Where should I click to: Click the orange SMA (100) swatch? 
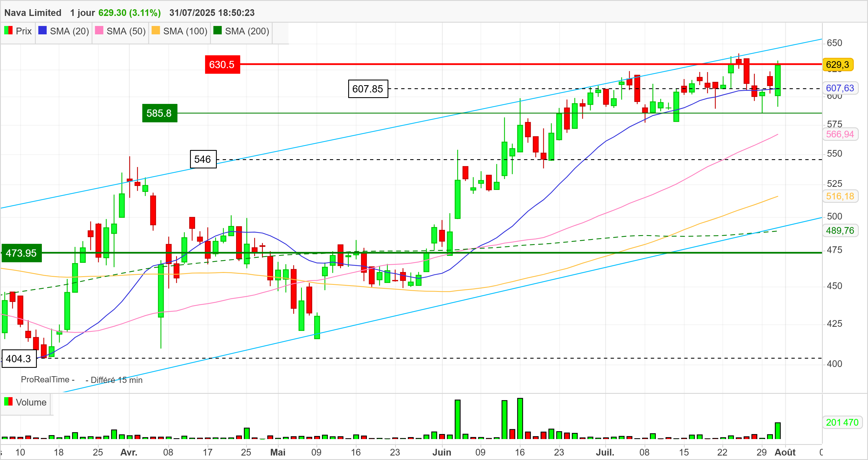coord(156,30)
